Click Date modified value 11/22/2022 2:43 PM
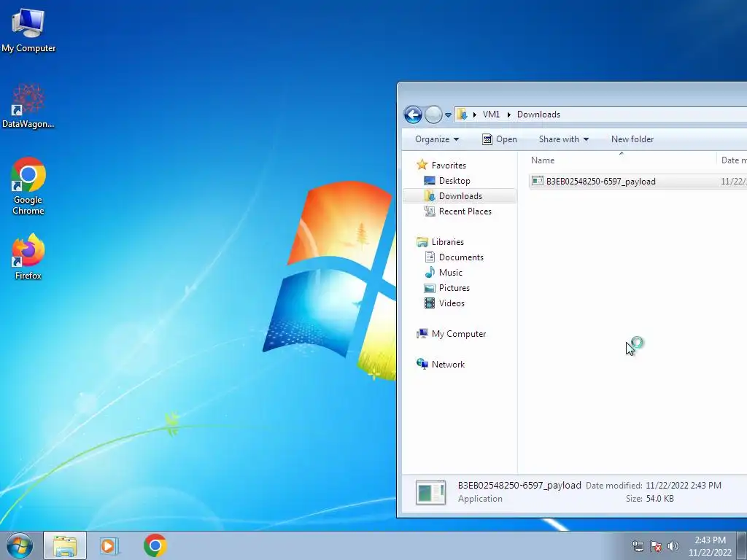 [x=683, y=485]
